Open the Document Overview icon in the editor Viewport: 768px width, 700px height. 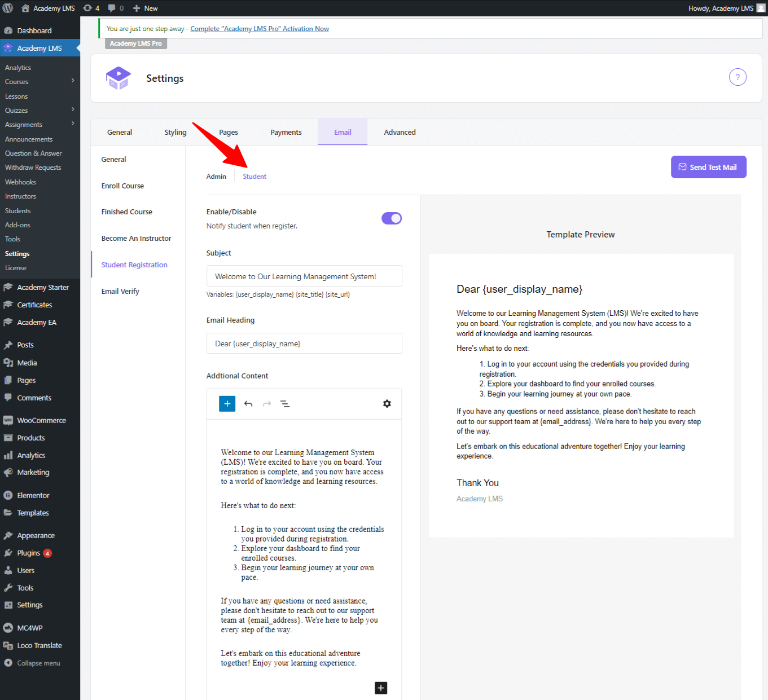[285, 403]
